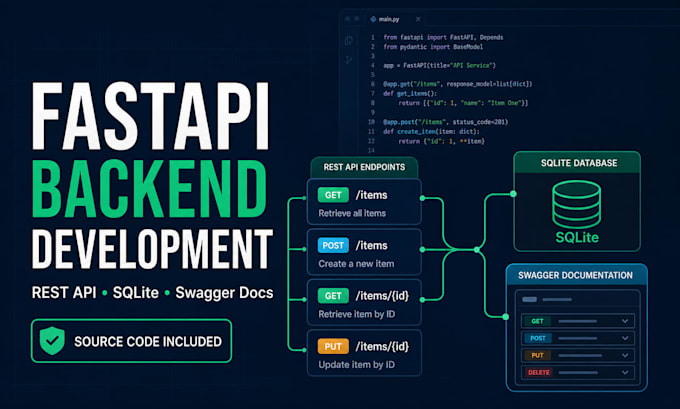Screen dimensions: 680x409
Task: Select the /items/{id} path in the GET card
Action: (382, 296)
